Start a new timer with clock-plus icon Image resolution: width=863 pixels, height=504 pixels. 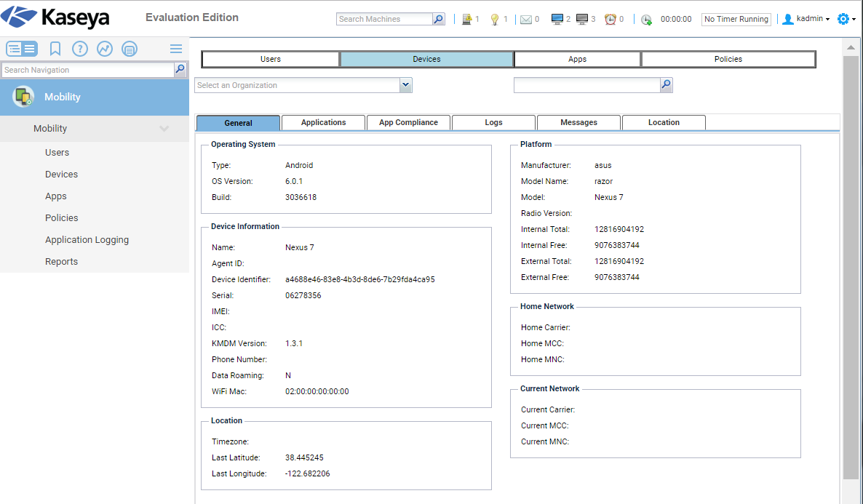coord(647,19)
